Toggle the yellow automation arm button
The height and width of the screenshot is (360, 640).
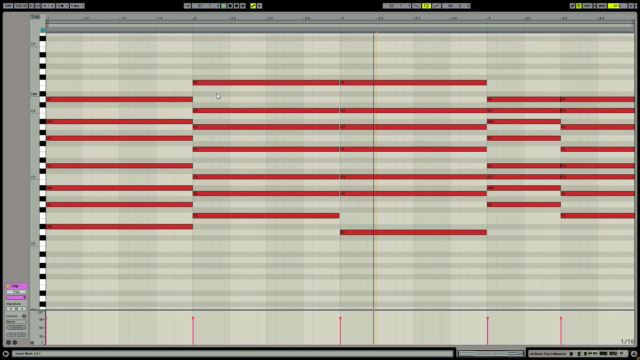(253, 6)
